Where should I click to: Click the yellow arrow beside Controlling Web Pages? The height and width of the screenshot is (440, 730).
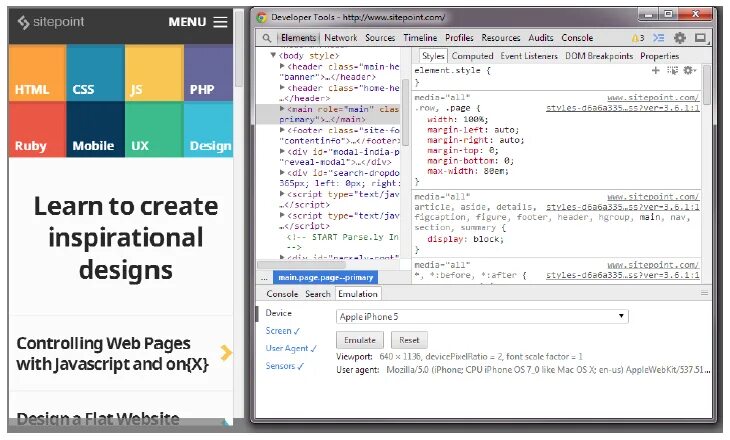pyautogui.click(x=226, y=353)
